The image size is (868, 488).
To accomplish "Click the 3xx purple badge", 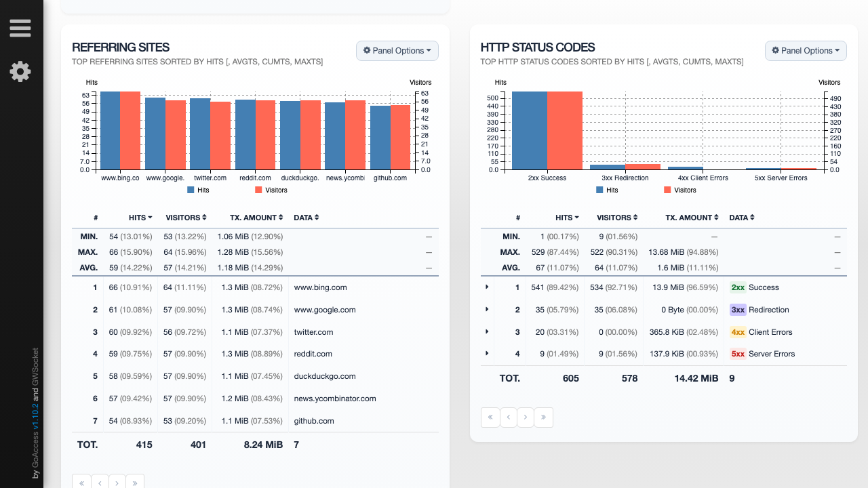I will point(737,310).
